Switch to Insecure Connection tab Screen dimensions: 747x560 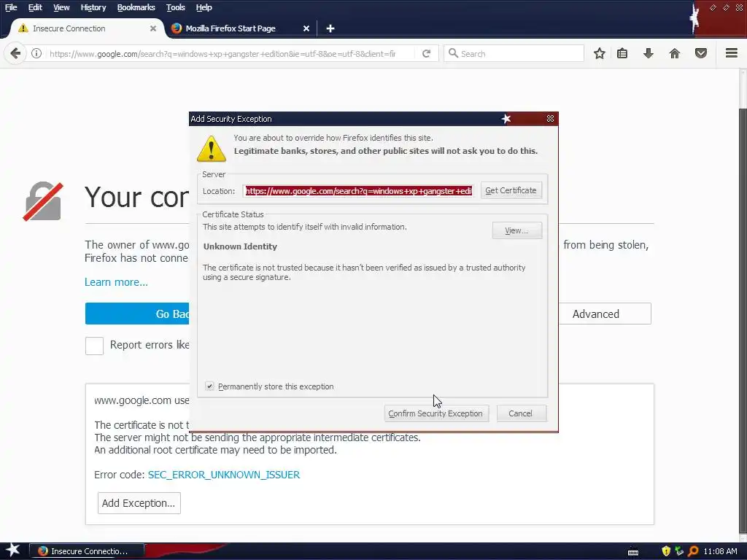pyautogui.click(x=86, y=28)
